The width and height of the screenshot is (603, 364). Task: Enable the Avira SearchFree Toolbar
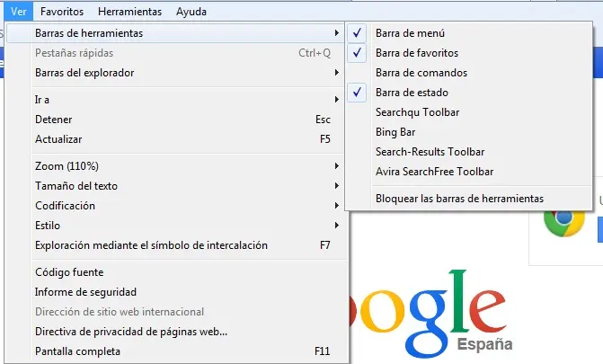click(x=469, y=172)
